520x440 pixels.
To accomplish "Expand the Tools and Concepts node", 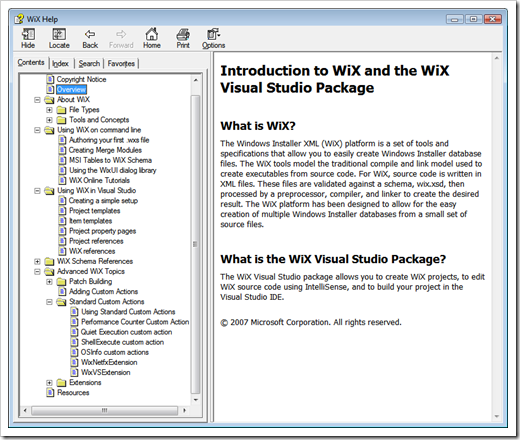I will [x=49, y=120].
